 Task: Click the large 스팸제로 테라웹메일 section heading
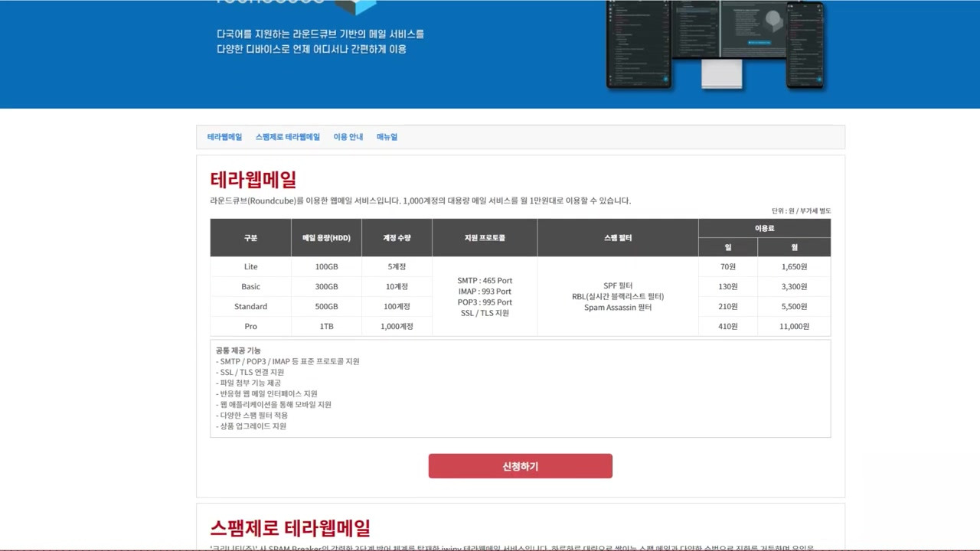[290, 528]
